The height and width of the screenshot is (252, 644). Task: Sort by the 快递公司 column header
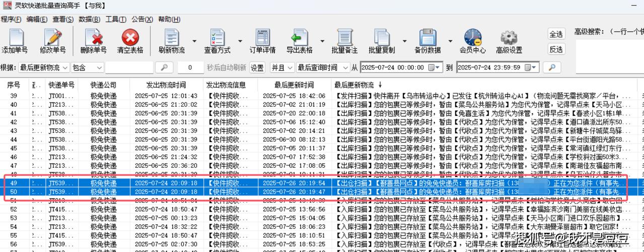coord(104,85)
